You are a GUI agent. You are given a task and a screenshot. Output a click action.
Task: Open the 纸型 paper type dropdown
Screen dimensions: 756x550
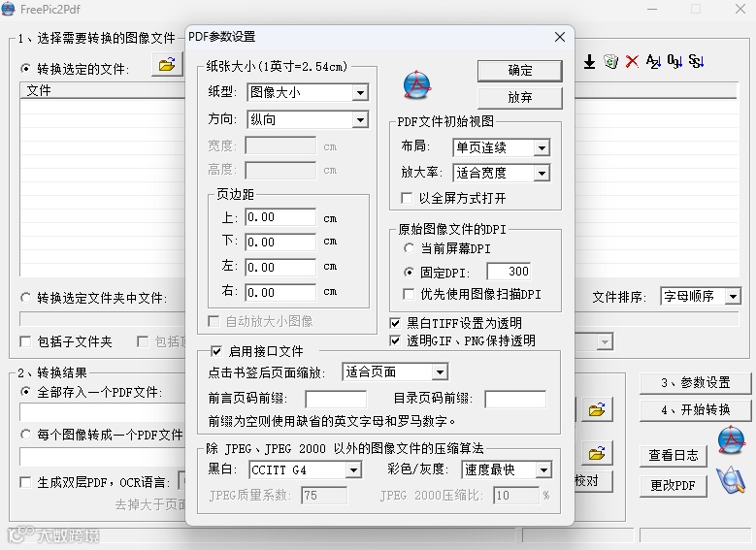(360, 92)
